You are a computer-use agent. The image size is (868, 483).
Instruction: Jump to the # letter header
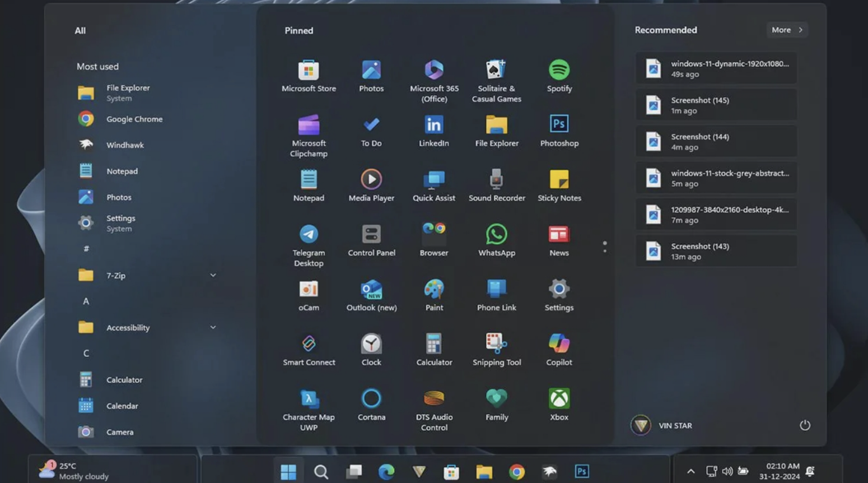click(x=86, y=248)
